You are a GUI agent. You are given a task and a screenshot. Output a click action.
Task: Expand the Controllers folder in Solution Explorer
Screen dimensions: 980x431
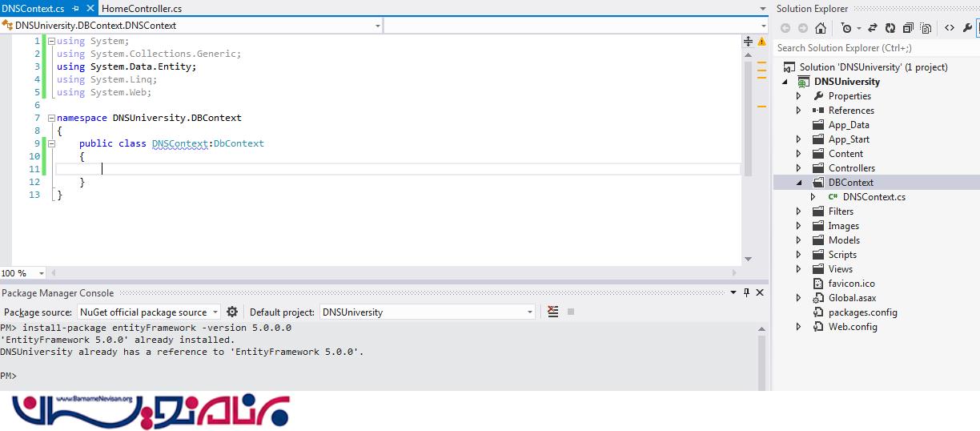(x=798, y=168)
